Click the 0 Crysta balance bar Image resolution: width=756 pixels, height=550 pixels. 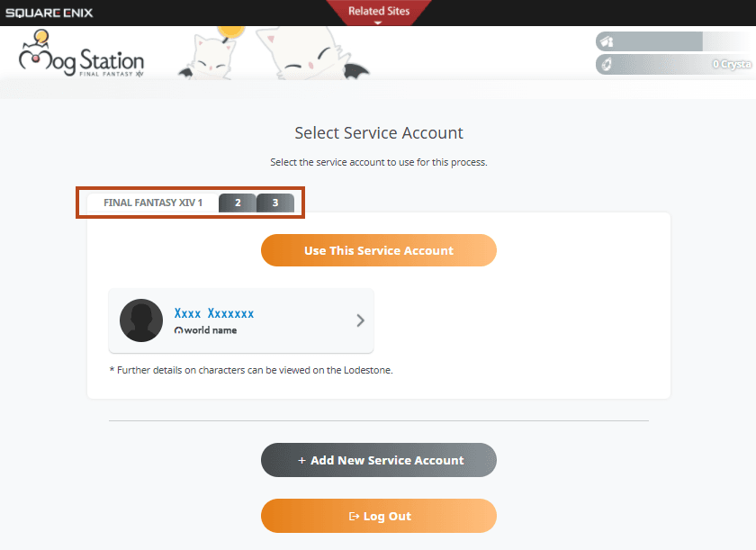click(x=675, y=65)
